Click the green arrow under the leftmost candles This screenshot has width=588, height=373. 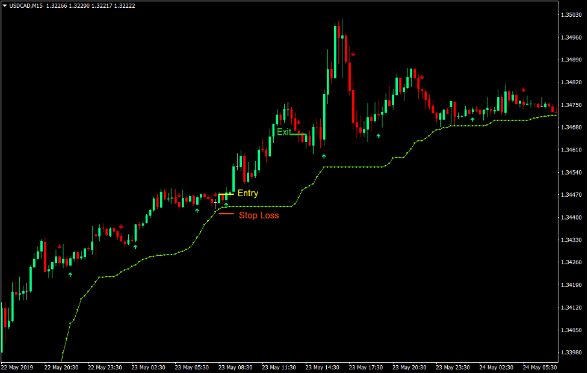tap(70, 274)
